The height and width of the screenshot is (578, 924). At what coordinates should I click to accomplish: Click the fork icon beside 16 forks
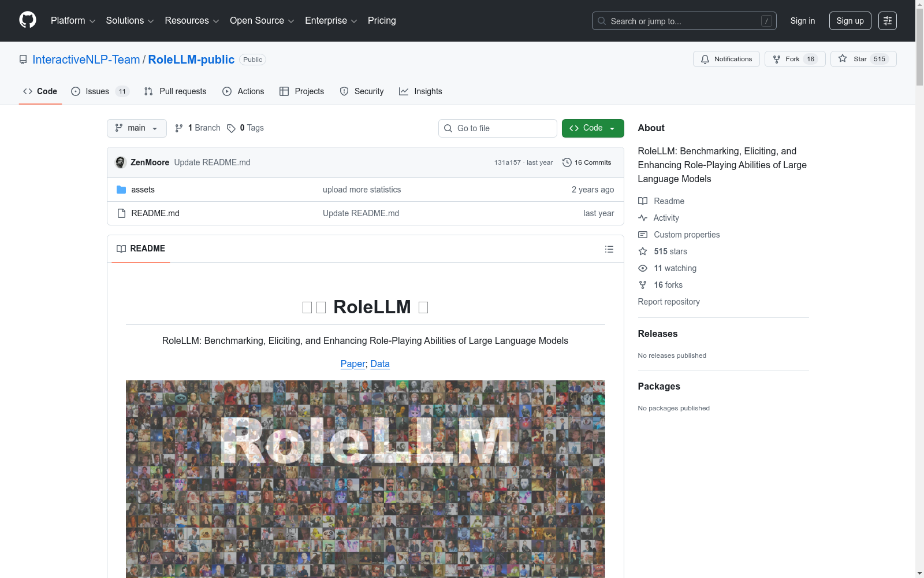[643, 285]
